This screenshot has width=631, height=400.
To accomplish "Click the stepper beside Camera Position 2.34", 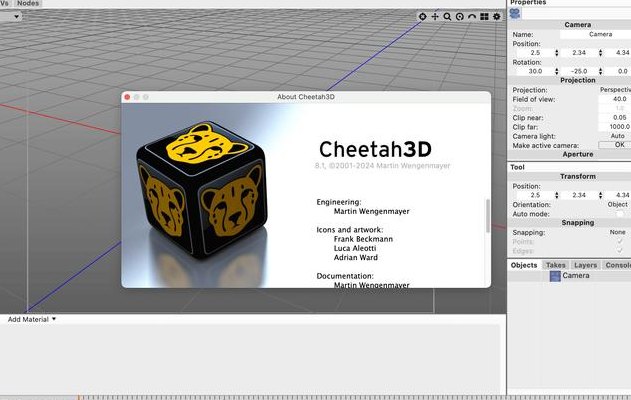I will click(x=600, y=53).
